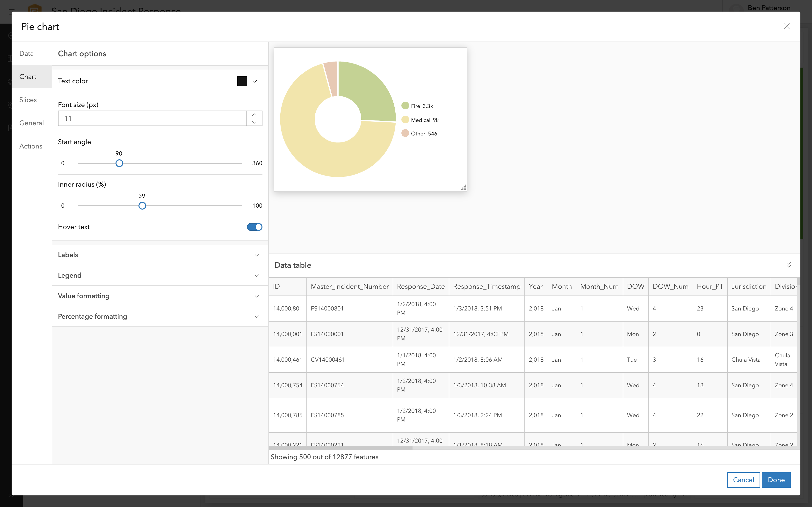Click the Done button
The height and width of the screenshot is (507, 812).
pos(776,479)
